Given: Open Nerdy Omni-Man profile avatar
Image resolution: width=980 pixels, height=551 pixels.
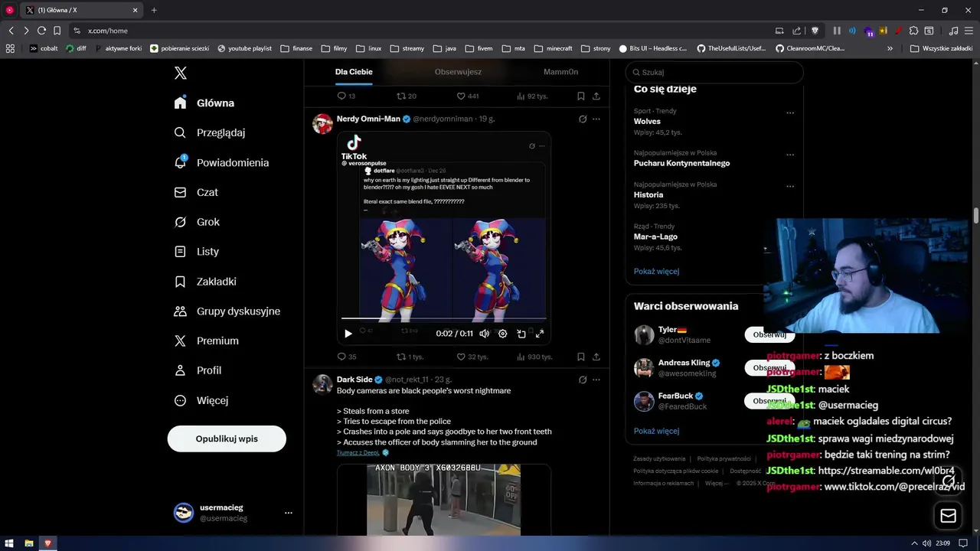Looking at the screenshot, I should (322, 124).
